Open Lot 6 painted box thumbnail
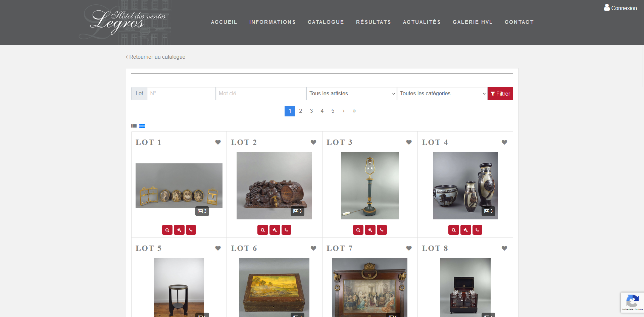This screenshot has width=644, height=317. coord(274,287)
